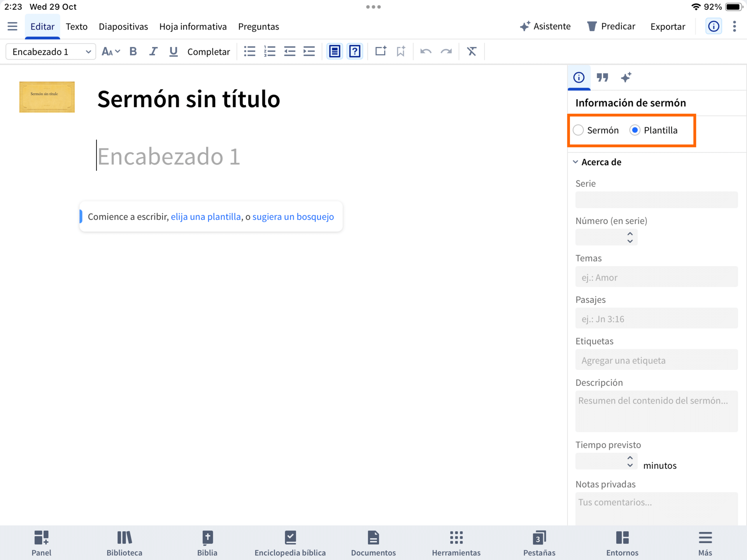Click the Completar button
747x560 pixels.
(209, 52)
